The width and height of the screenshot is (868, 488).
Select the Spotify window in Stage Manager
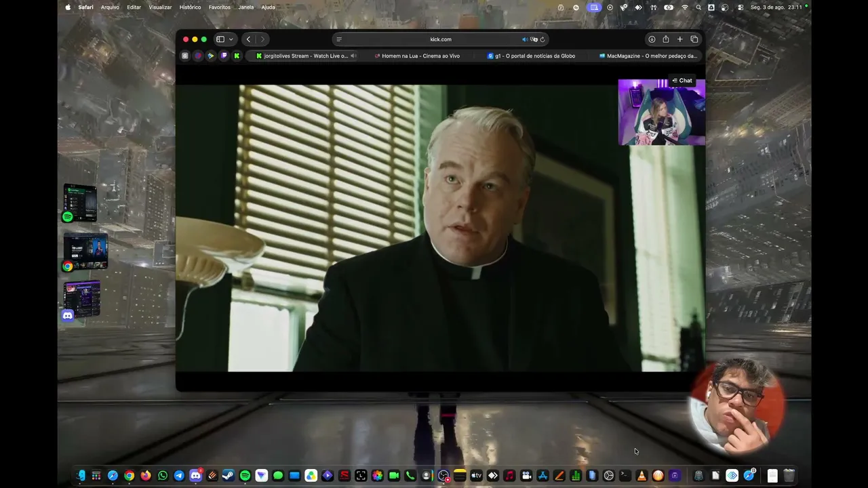[x=80, y=203]
